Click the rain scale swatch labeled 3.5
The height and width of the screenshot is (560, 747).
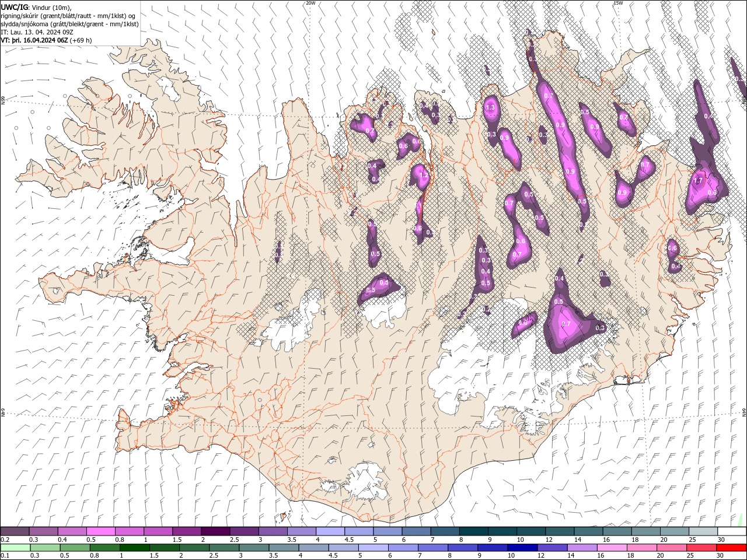click(284, 548)
